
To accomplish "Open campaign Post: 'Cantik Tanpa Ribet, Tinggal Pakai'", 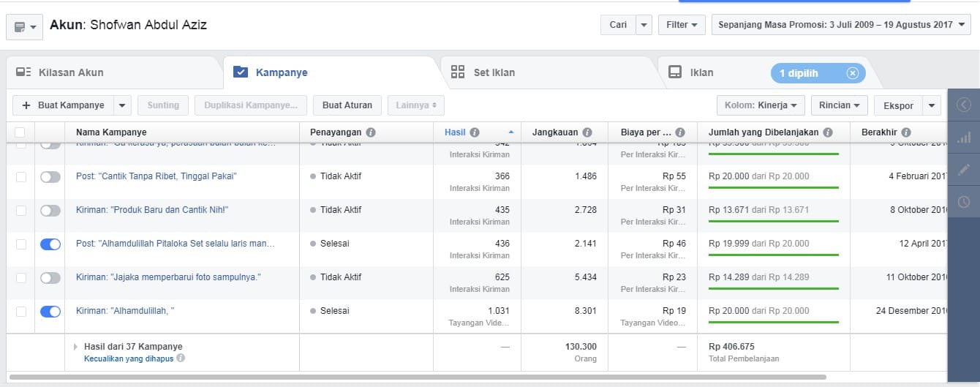I will pos(156,176).
